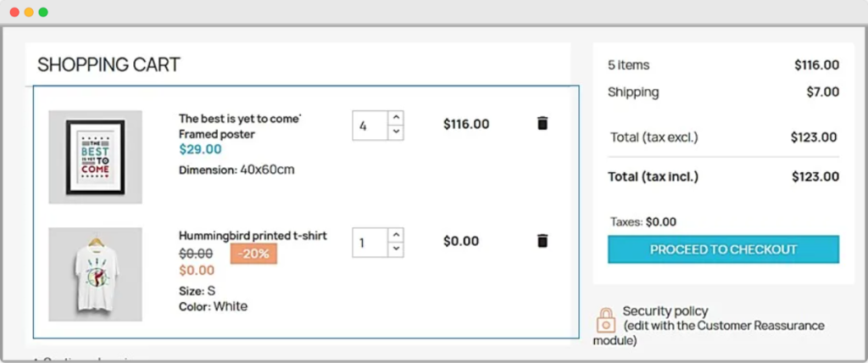Screen dimensions: 868x363
Task: Delete the framed poster from cart
Action: [x=542, y=124]
